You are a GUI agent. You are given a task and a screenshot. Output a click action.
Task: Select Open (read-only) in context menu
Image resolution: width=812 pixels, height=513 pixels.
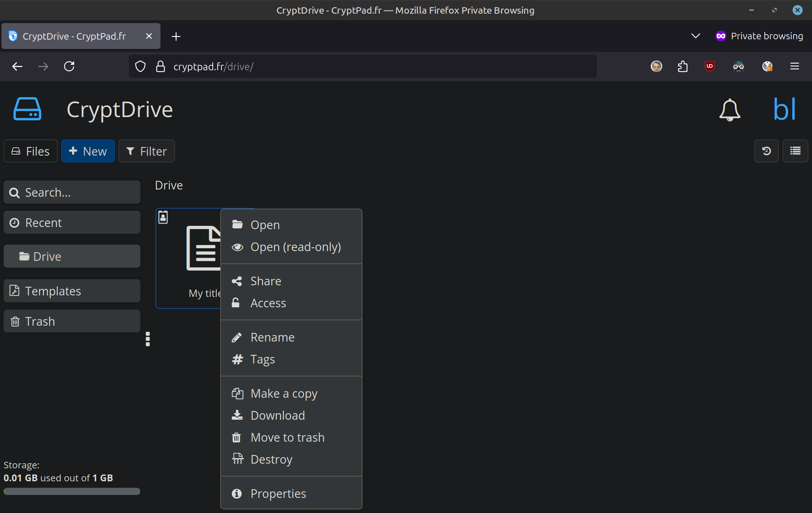pos(295,247)
